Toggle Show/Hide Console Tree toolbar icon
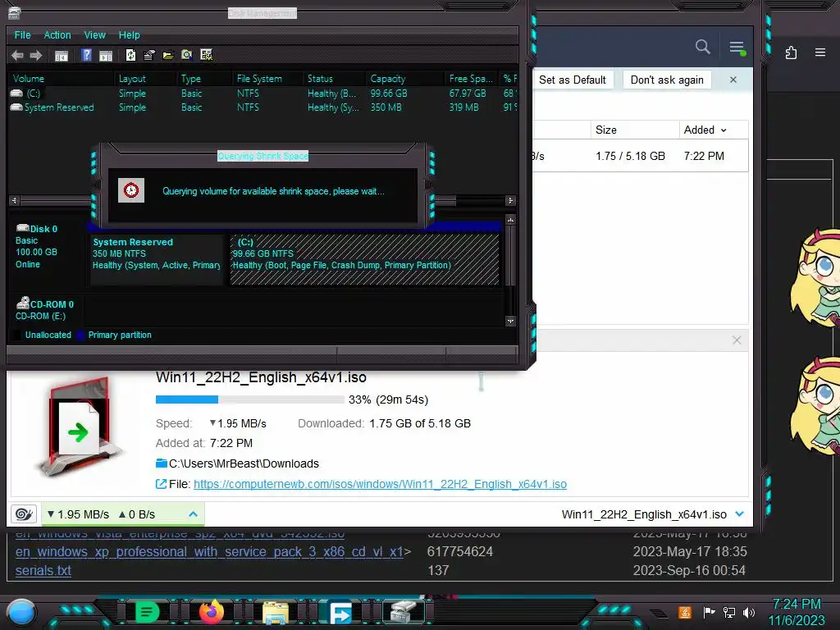Screen dimensions: 840x630 (x=62, y=55)
